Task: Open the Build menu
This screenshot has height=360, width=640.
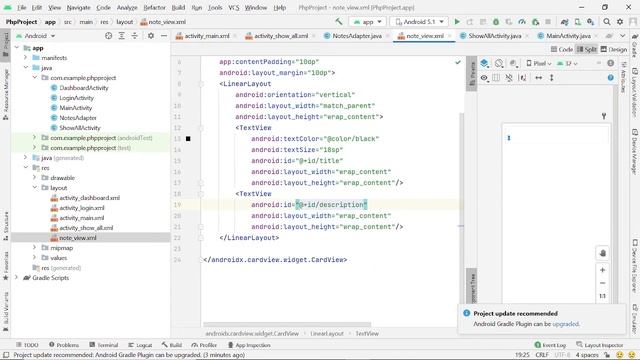Action: tap(178, 7)
